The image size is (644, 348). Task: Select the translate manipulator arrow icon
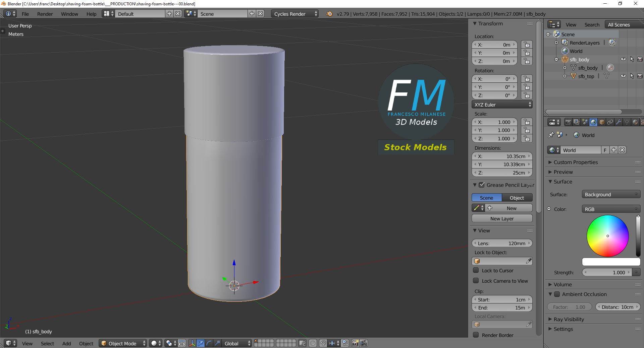point(201,343)
